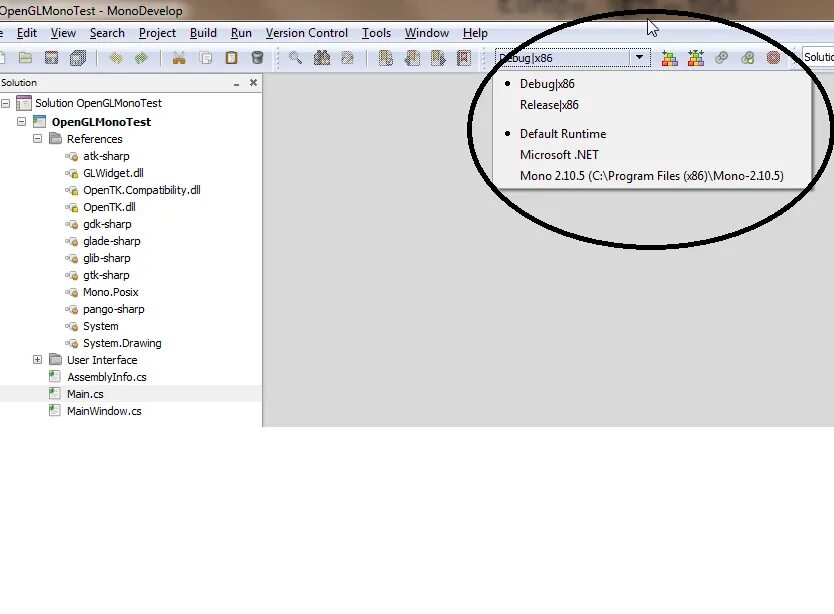Viewport: 834px width, 614px height.
Task: Click the Cut scissors icon
Action: tap(179, 57)
